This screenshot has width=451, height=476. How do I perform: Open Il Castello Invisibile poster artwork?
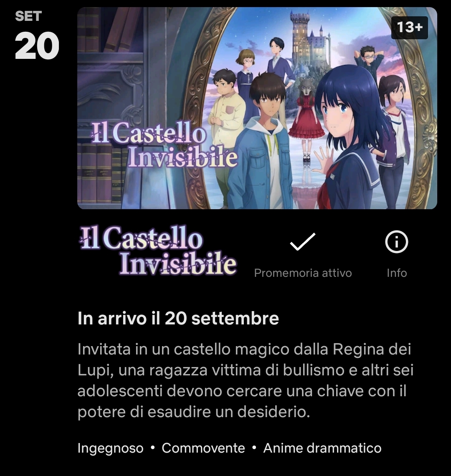257,108
